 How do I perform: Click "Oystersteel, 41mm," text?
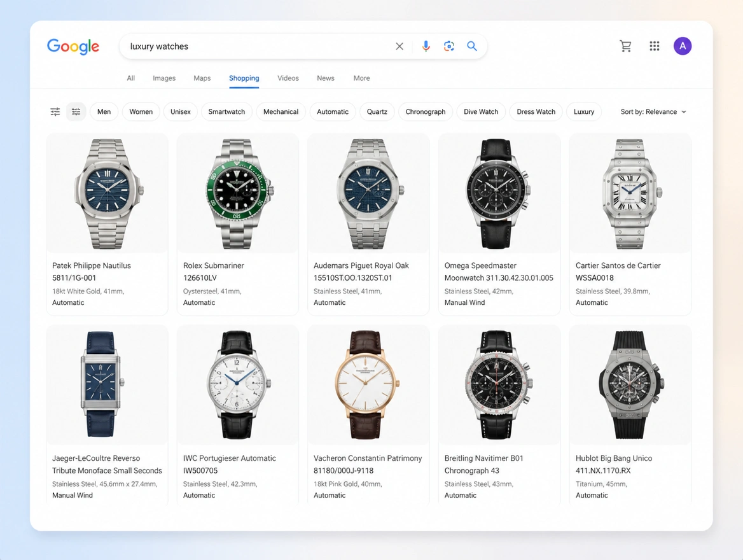point(212,291)
